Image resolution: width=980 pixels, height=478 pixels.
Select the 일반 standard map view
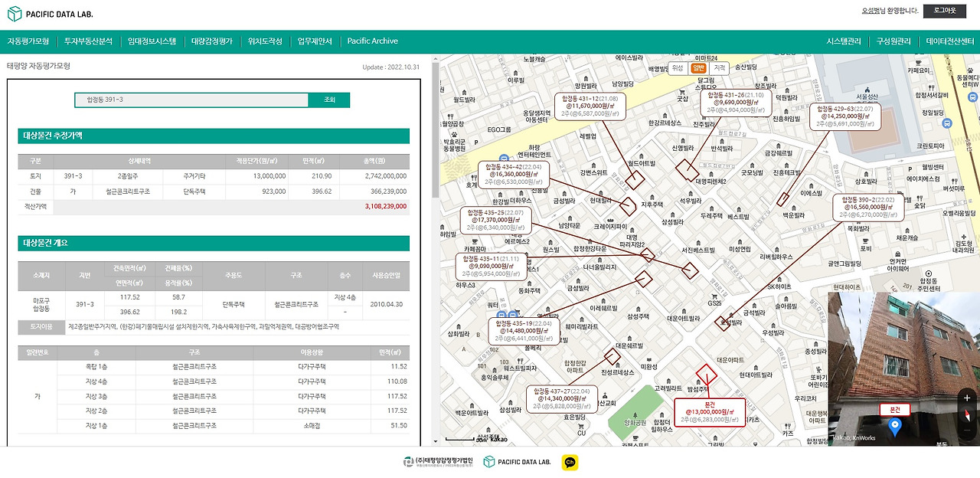(x=697, y=68)
